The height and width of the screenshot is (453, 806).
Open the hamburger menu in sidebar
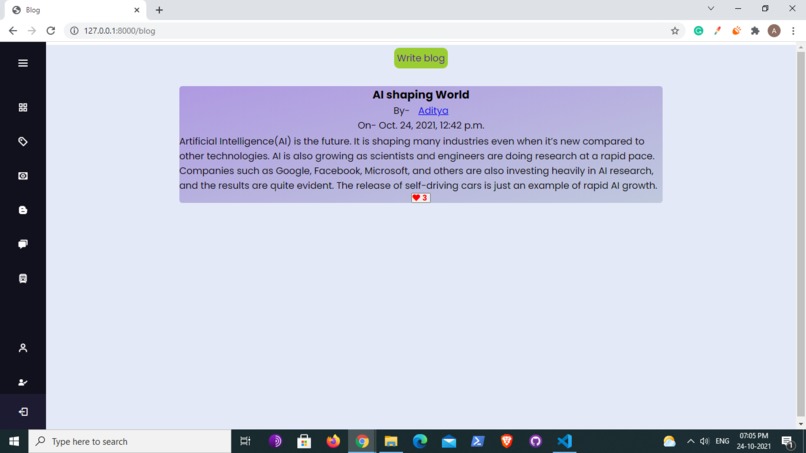[x=23, y=63]
